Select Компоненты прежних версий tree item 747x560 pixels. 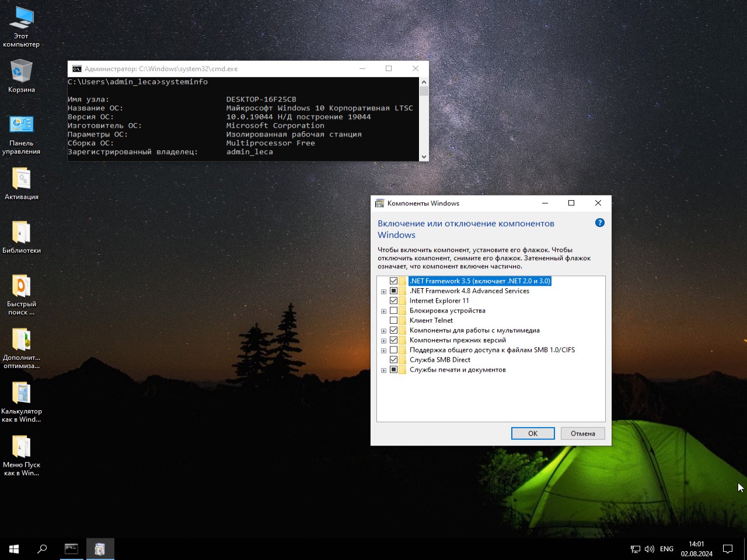(457, 340)
